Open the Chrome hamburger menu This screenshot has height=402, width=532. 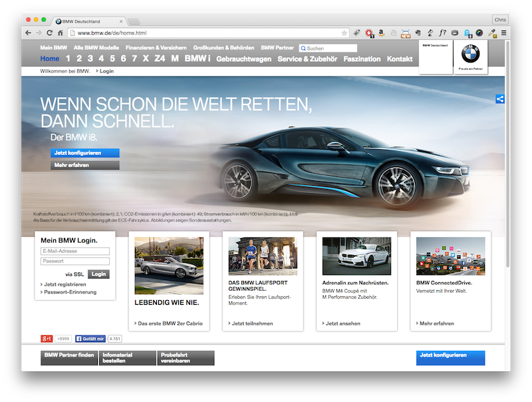tap(503, 33)
